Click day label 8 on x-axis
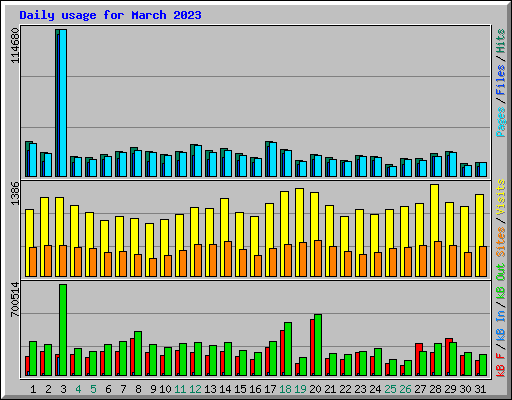The height and width of the screenshot is (400, 512). click(138, 389)
